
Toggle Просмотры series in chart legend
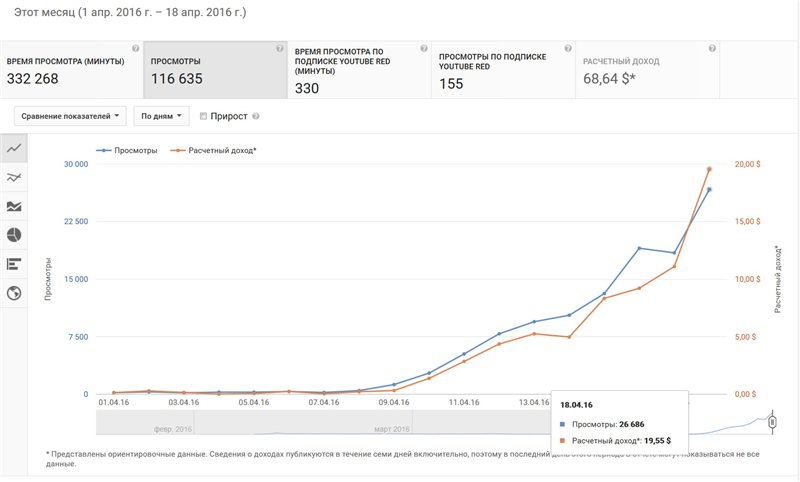click(x=127, y=150)
